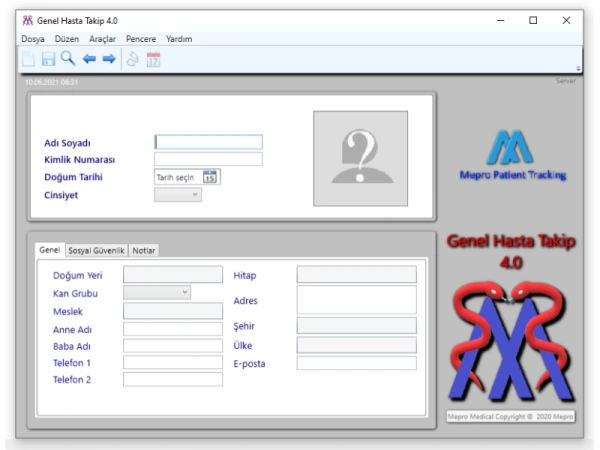Click the Baba Adı input field

(x=173, y=346)
